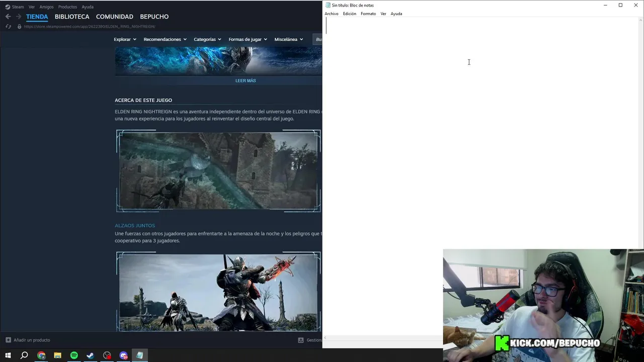Click the LEER MÁS link
Viewport: 644px width, 362px height.
pyautogui.click(x=246, y=80)
